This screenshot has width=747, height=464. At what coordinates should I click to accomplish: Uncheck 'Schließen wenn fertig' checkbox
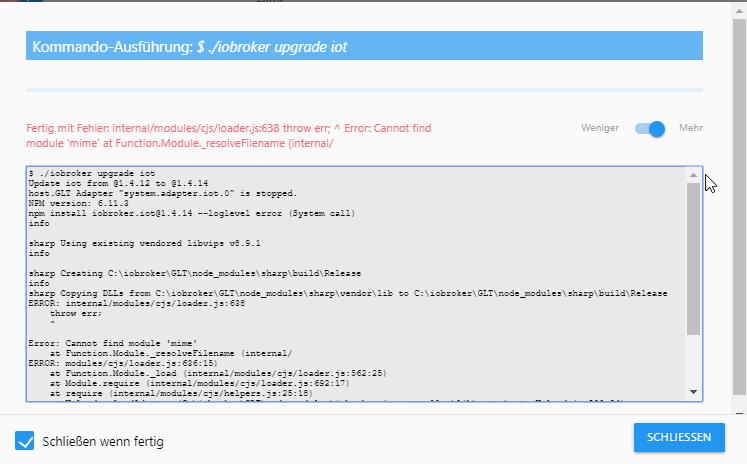coord(24,441)
